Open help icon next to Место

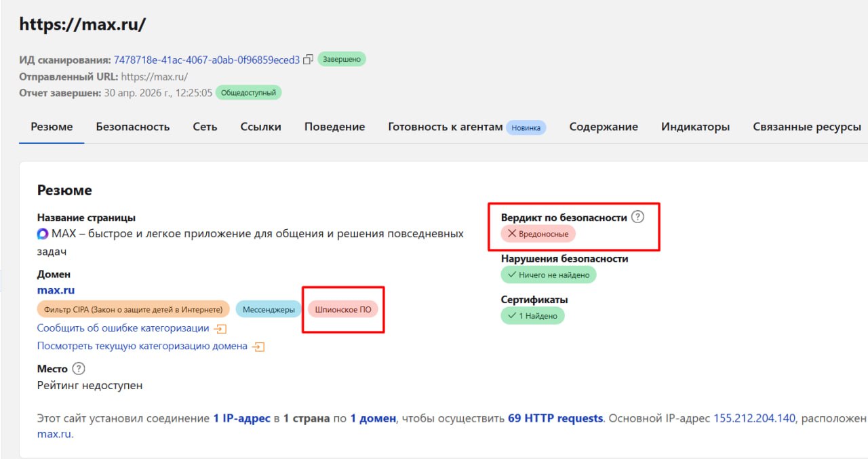tap(79, 369)
